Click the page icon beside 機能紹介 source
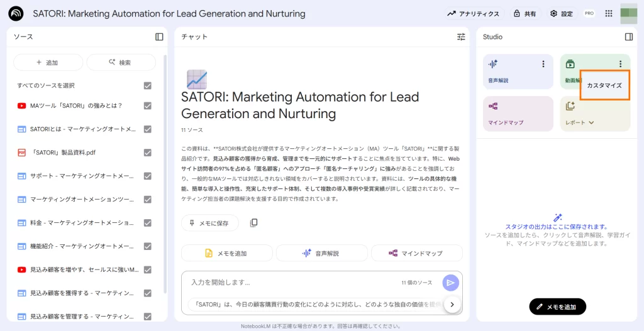Viewport: 644px width, 331px height. 22,246
